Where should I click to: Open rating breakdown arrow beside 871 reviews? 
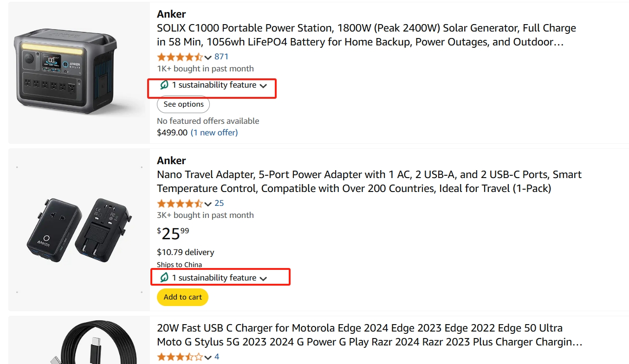[x=208, y=57]
